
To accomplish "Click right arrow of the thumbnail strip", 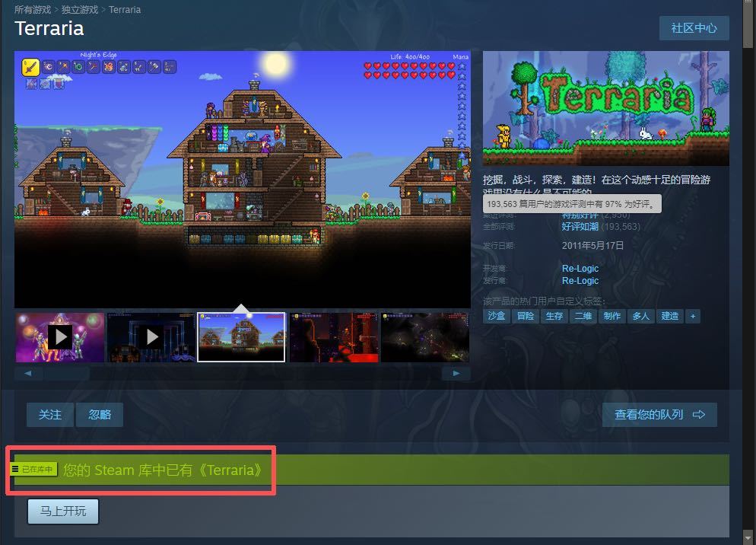I will [x=456, y=374].
